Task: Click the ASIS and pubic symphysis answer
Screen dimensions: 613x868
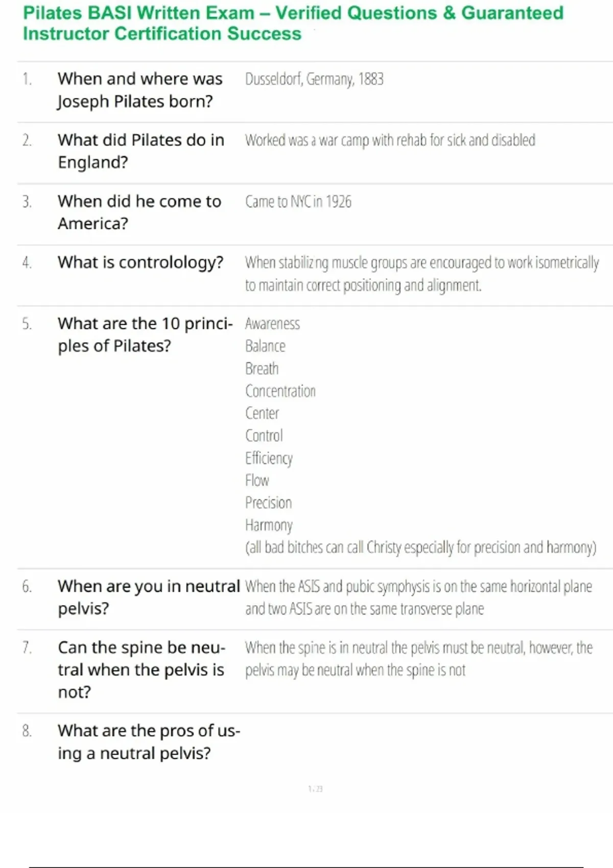Action: click(418, 597)
